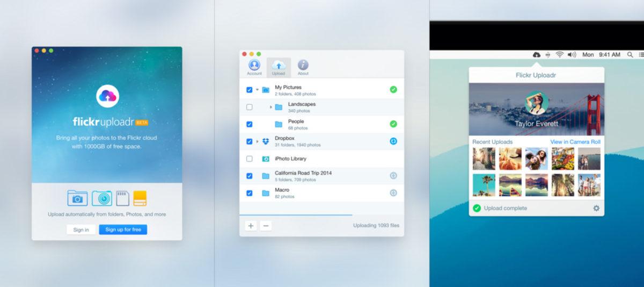Click the volume icon in menu bar
The width and height of the screenshot is (644, 287).
(x=572, y=55)
